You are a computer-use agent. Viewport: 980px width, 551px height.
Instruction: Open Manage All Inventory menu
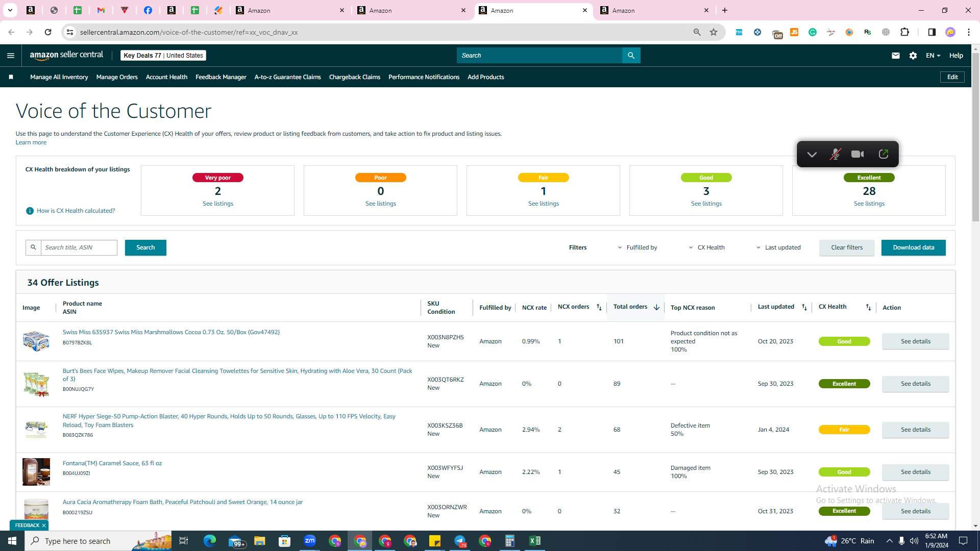point(59,77)
